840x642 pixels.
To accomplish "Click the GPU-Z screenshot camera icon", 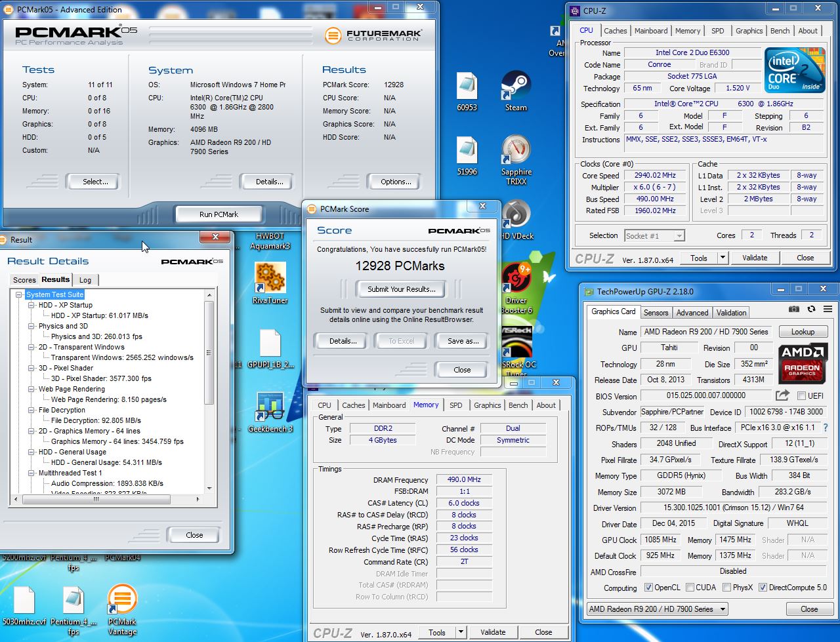I will click(x=794, y=309).
